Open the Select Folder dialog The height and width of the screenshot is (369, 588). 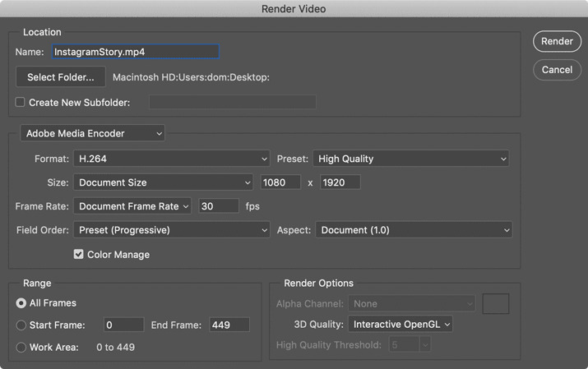61,77
